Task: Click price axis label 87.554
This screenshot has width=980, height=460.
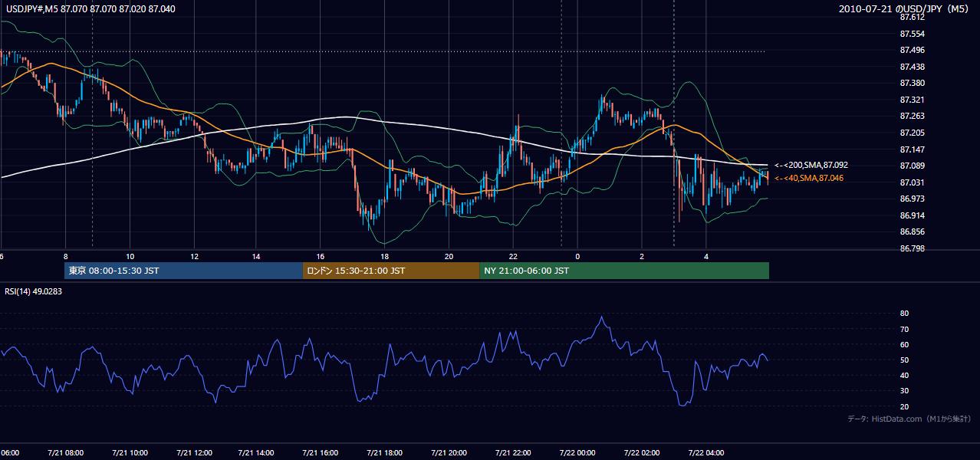Action: (912, 34)
